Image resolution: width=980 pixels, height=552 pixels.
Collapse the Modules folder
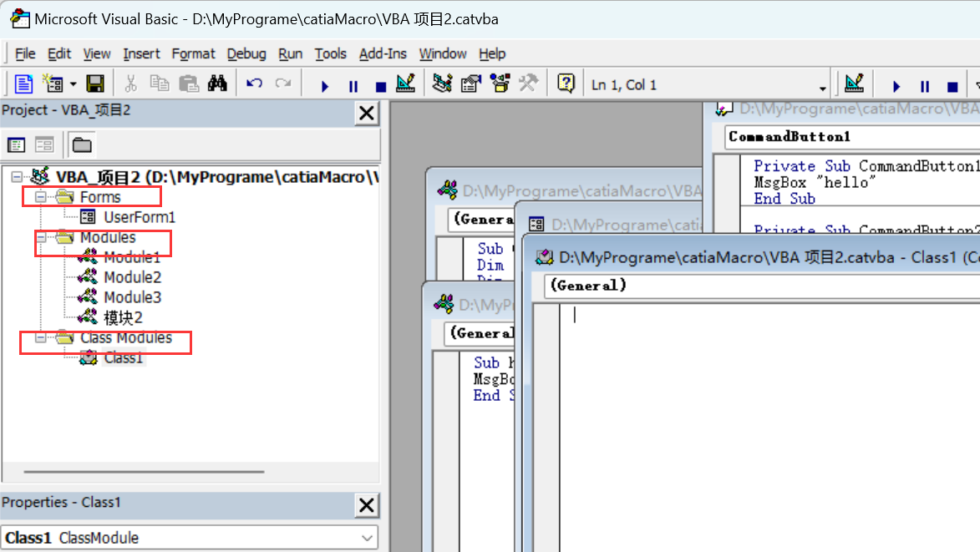41,237
